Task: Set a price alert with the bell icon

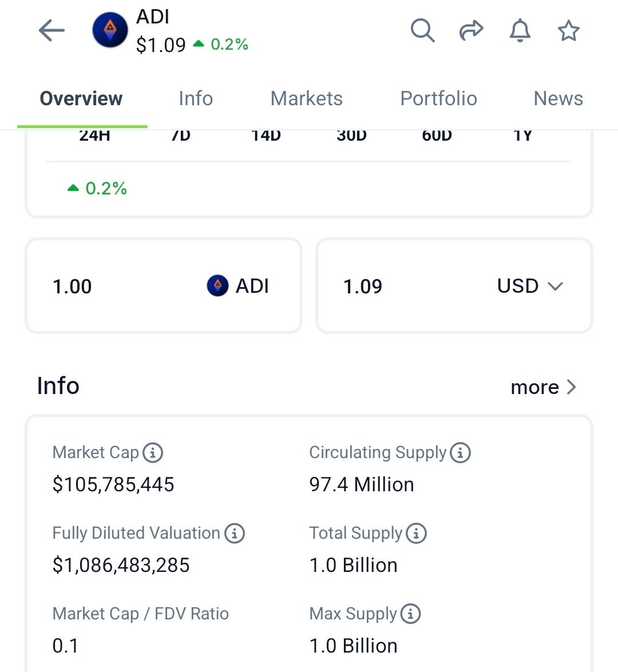Action: pos(520,30)
